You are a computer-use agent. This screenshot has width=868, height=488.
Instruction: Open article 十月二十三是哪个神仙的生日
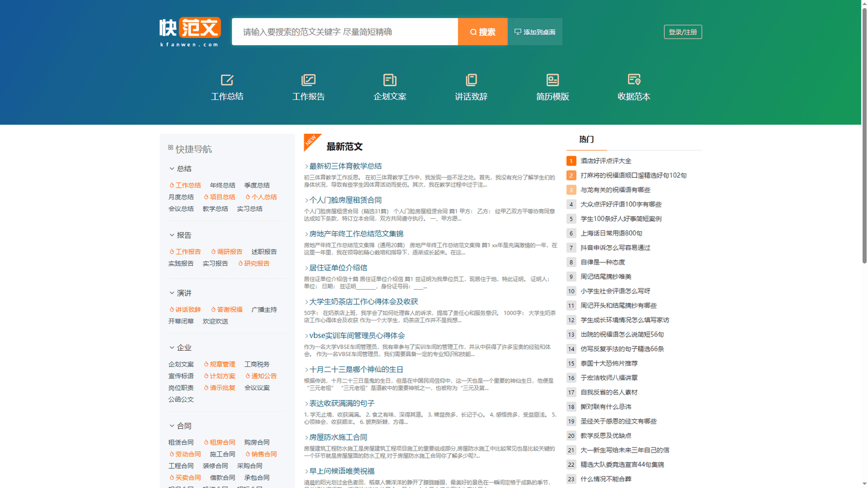click(356, 369)
